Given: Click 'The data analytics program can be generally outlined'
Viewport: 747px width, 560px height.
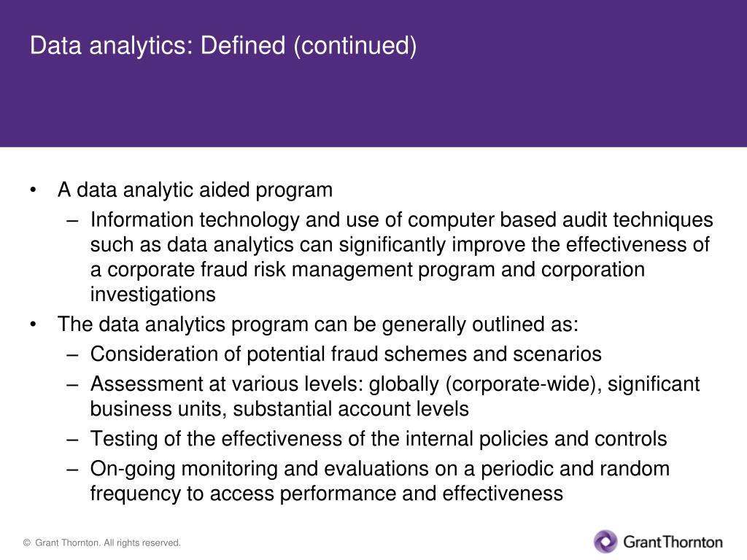Looking at the screenshot, I should [x=318, y=324].
